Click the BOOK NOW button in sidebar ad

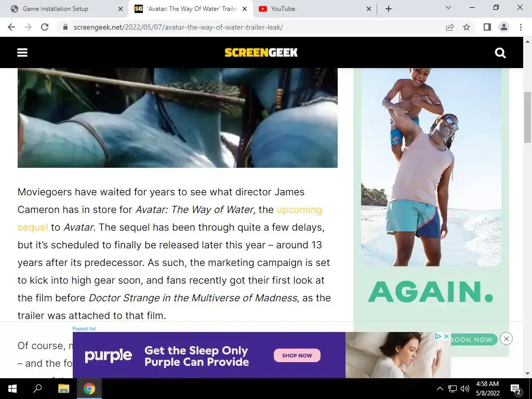click(473, 339)
